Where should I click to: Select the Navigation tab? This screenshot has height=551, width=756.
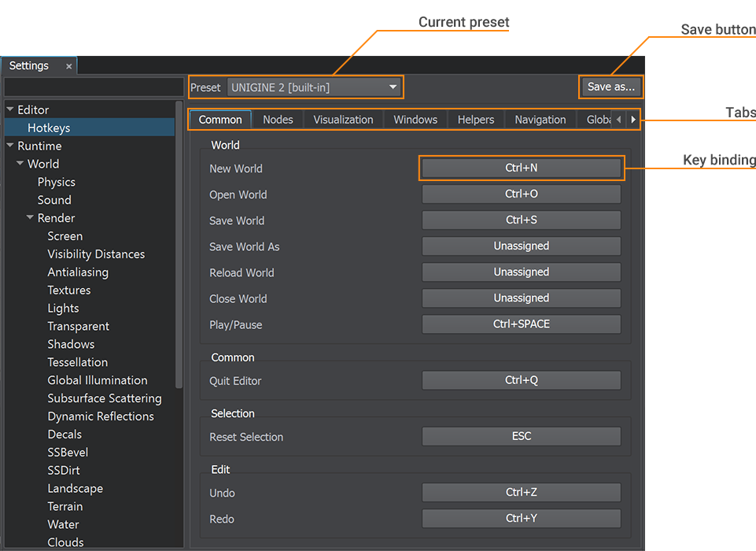pos(540,120)
